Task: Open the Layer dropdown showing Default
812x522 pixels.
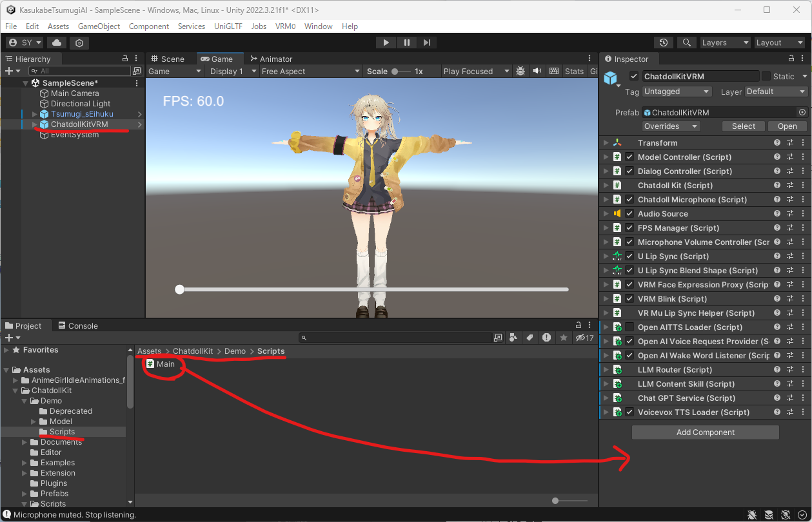Action: pyautogui.click(x=776, y=92)
